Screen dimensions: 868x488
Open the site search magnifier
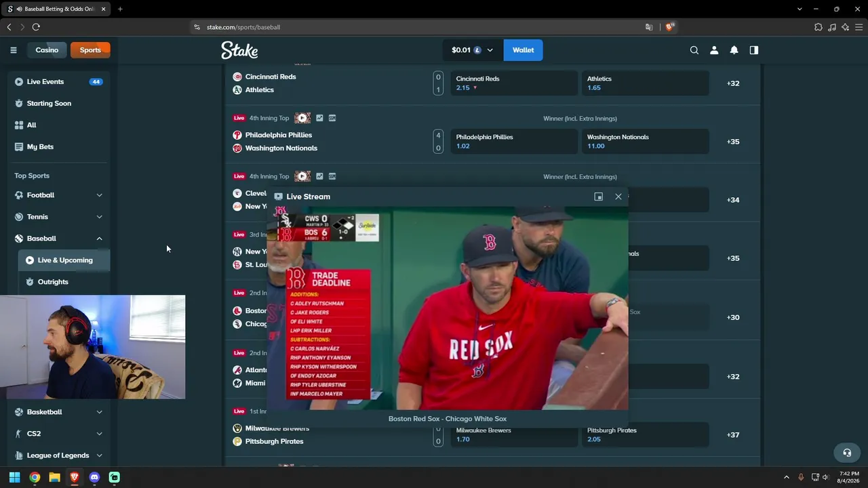(694, 50)
